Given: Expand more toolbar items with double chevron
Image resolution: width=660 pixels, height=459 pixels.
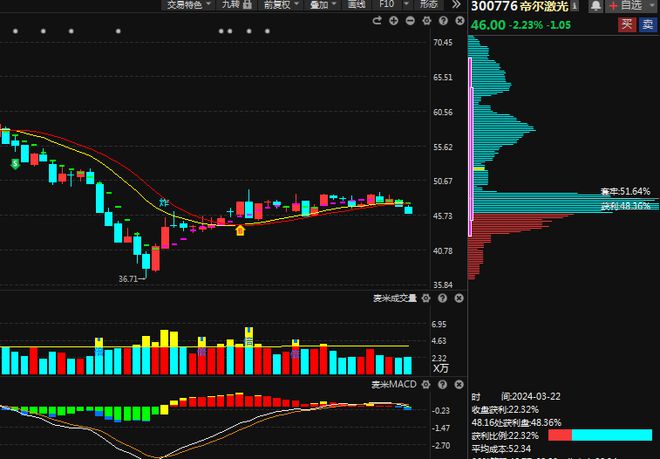Looking at the screenshot, I should tap(456, 5).
